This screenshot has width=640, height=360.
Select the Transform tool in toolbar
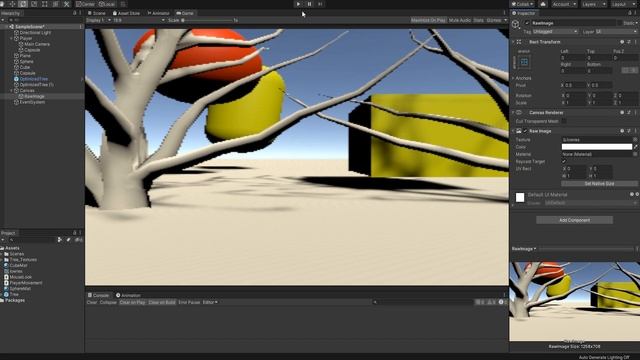pos(56,4)
